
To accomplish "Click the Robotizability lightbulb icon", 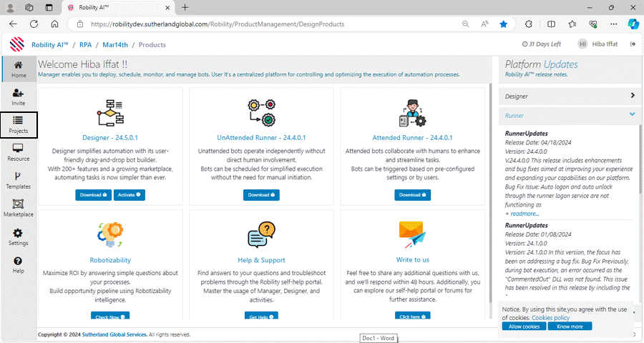I will (x=110, y=234).
